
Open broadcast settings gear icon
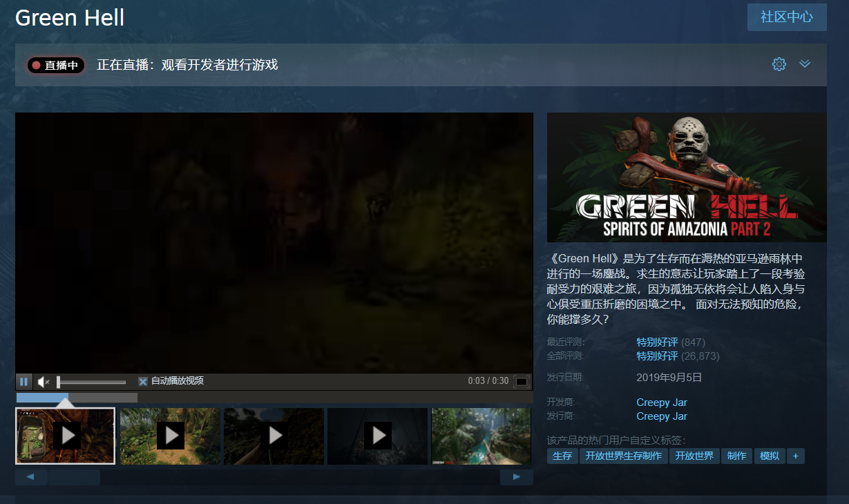779,64
